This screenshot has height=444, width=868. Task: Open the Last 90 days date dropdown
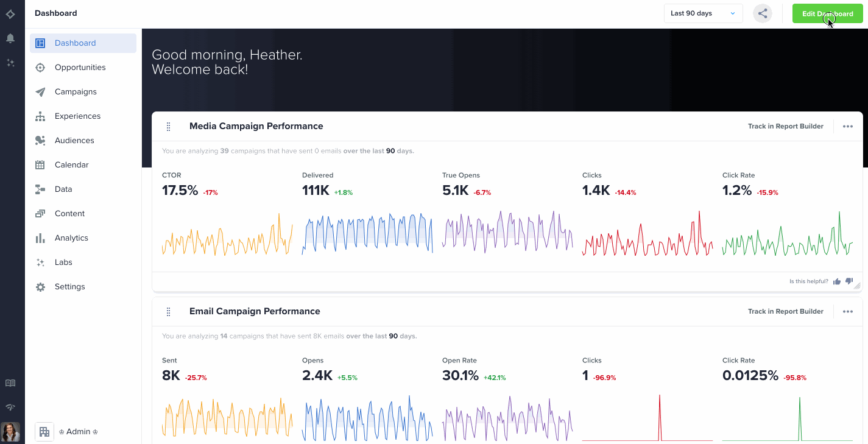703,13
